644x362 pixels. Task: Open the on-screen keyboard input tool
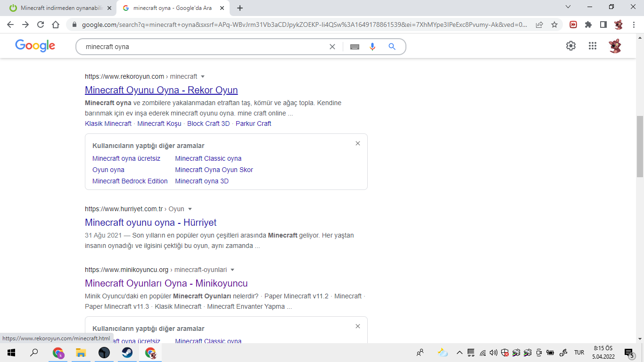[355, 47]
